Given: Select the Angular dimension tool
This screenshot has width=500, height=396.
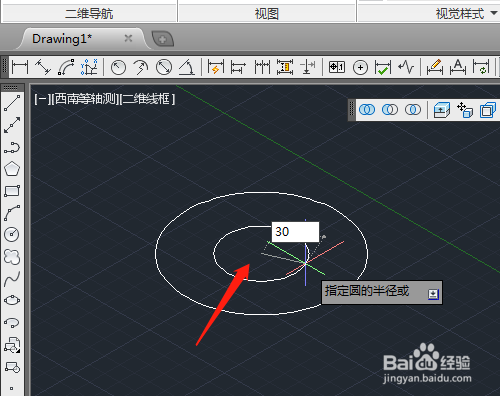Looking at the screenshot, I should click(187, 67).
